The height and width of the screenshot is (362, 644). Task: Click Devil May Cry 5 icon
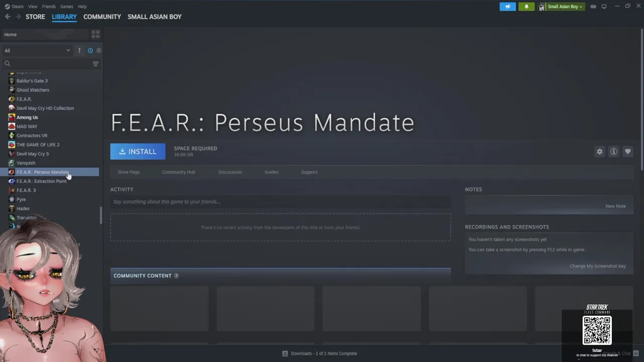pos(12,154)
